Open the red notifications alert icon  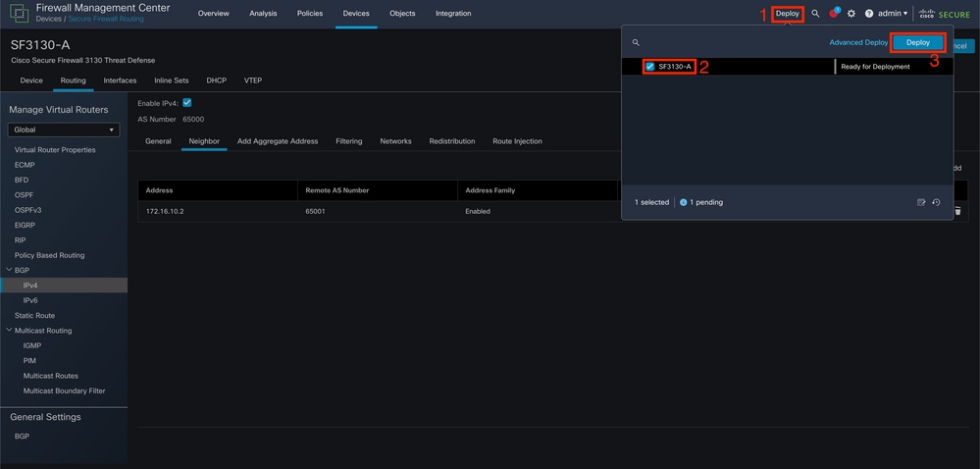tap(834, 13)
